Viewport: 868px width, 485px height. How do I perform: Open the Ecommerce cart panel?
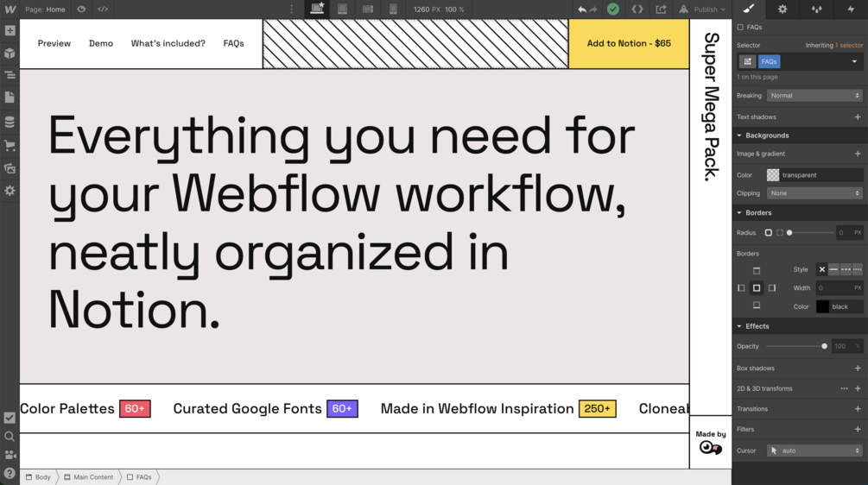[10, 146]
